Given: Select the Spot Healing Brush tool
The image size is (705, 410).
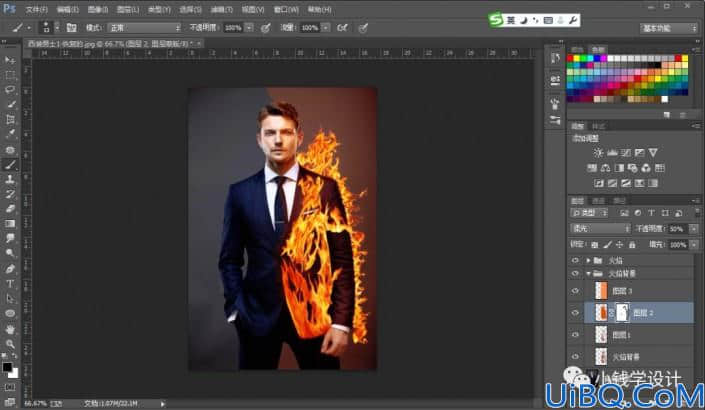Looking at the screenshot, I should (x=10, y=150).
